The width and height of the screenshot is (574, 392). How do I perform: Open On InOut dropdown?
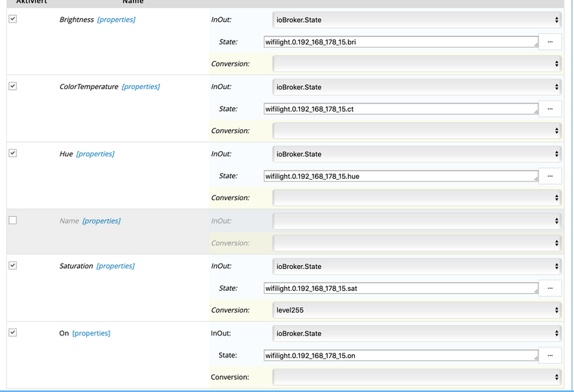tap(417, 333)
